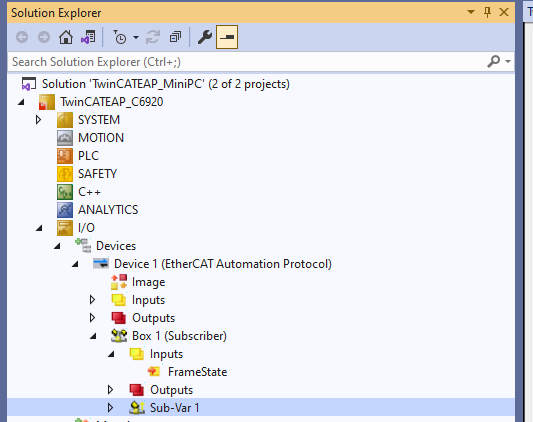533x422 pixels.
Task: Go to Home view in Solution Explorer
Action: click(x=66, y=37)
